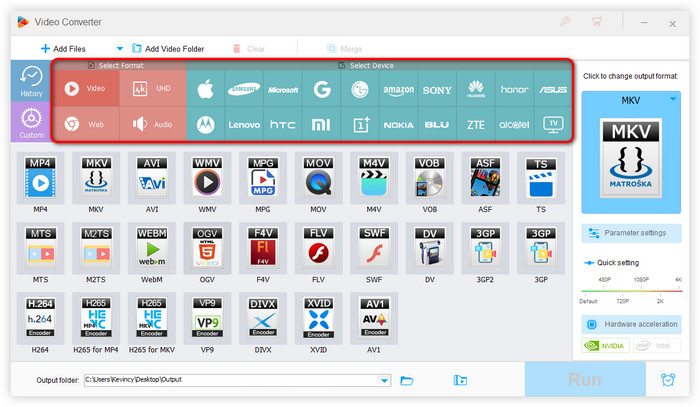
Task: Start conversion with Run button
Action: 585,379
